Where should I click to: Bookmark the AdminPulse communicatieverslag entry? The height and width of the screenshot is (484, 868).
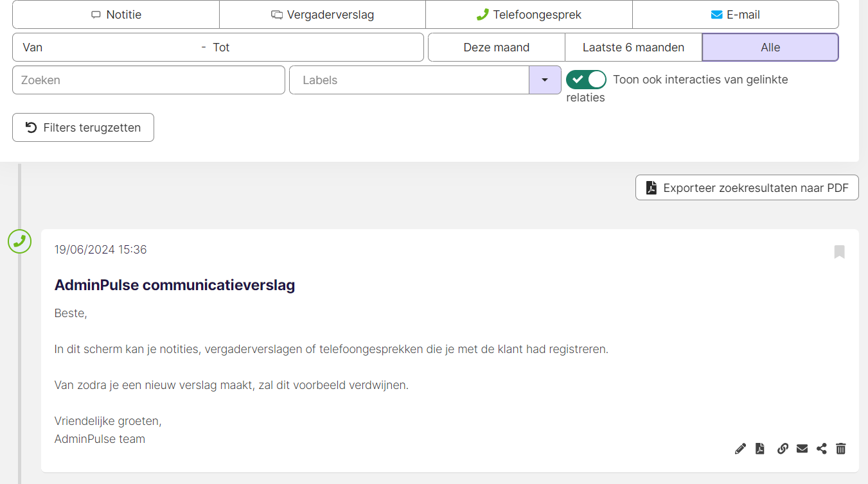click(x=839, y=252)
